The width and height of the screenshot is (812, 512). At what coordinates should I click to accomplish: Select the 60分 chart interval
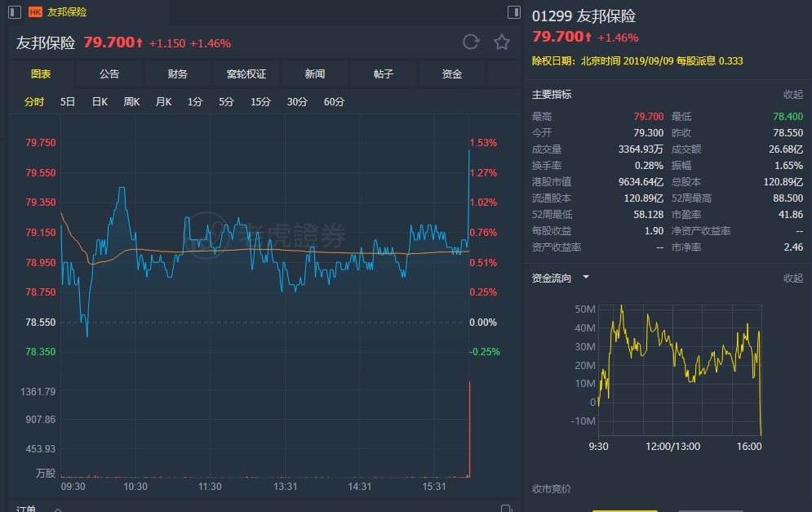[x=334, y=102]
